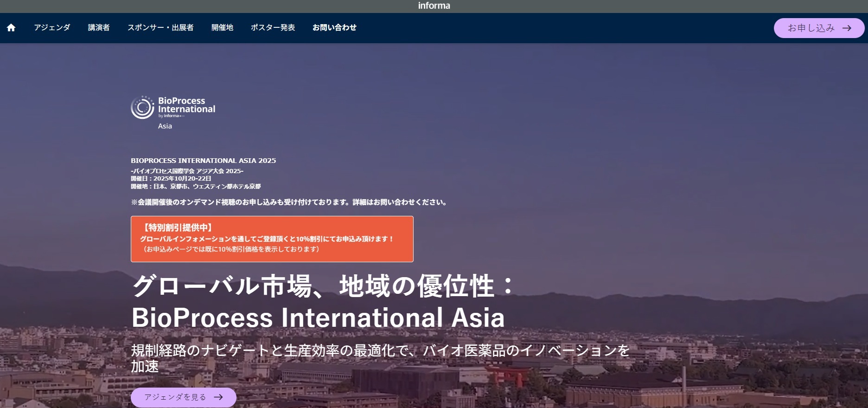Click the arrow icon beside アジェンダを見る

coord(218,397)
